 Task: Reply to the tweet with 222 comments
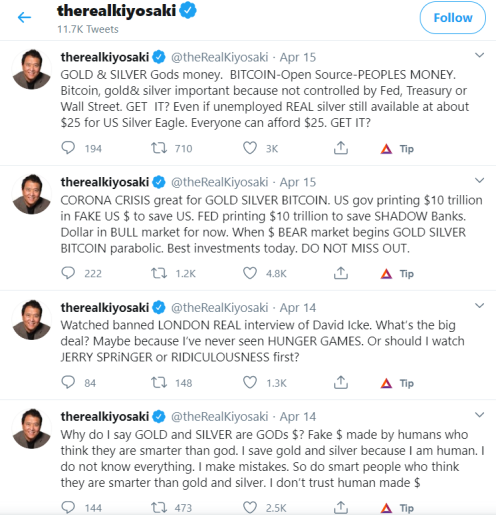[68, 273]
